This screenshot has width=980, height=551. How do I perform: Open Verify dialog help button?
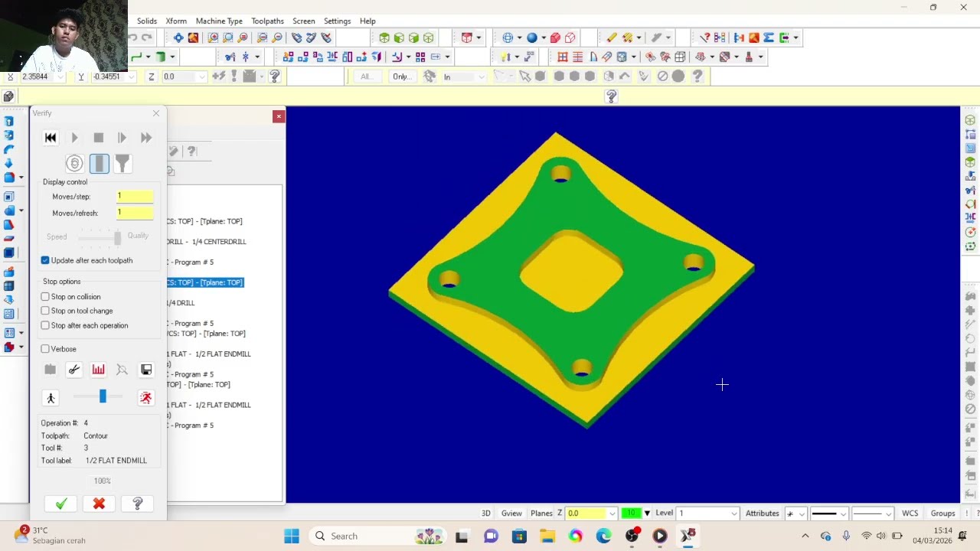coord(138,504)
